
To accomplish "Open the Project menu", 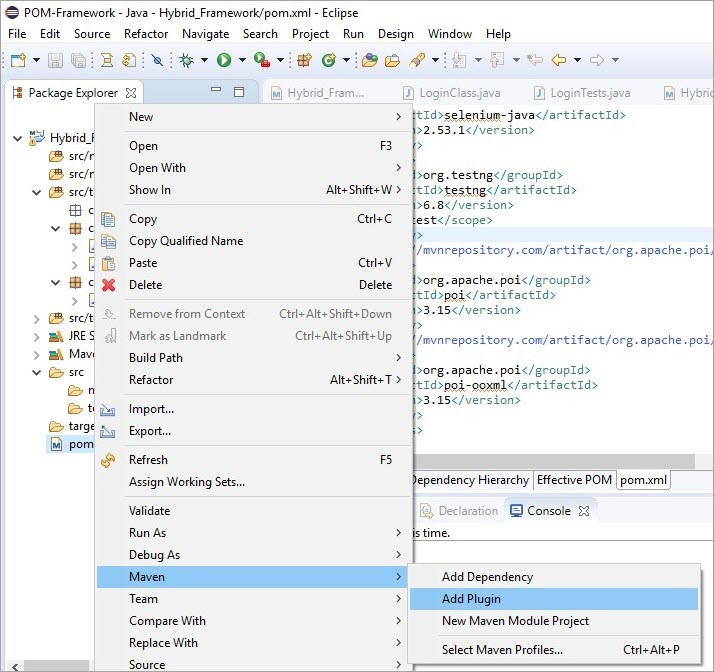I will click(x=310, y=34).
